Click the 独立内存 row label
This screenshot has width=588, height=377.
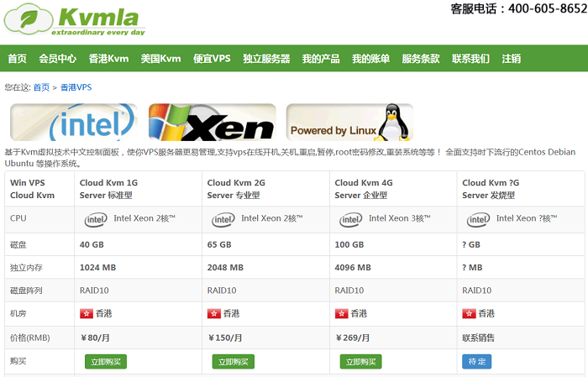[x=26, y=268]
